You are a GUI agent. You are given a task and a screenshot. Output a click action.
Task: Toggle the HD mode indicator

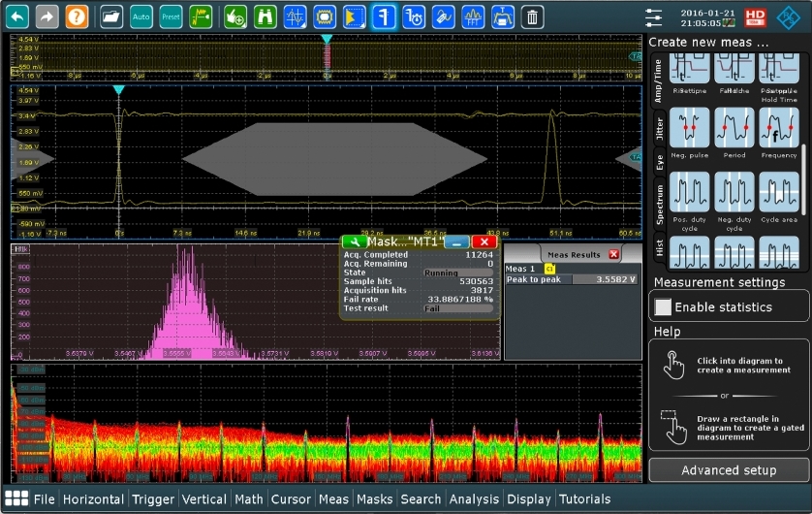[756, 17]
